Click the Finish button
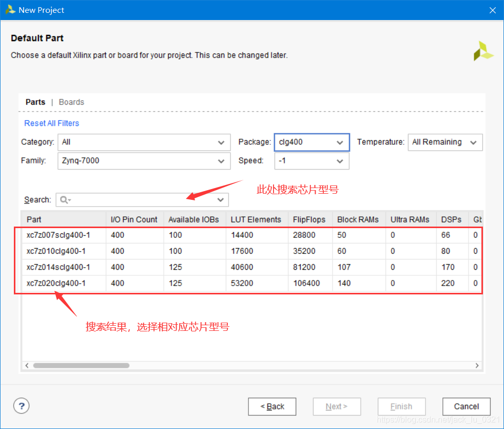The height and width of the screenshot is (429, 504). coord(402,406)
